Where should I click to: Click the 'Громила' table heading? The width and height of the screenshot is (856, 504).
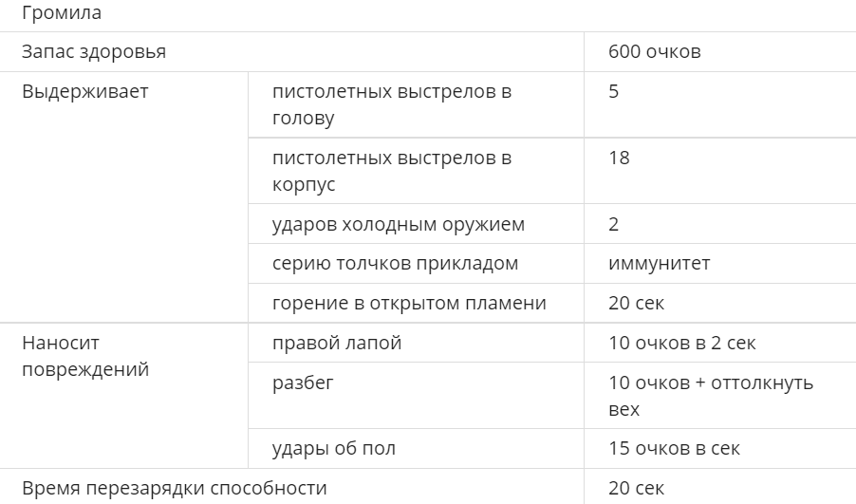coord(62,14)
